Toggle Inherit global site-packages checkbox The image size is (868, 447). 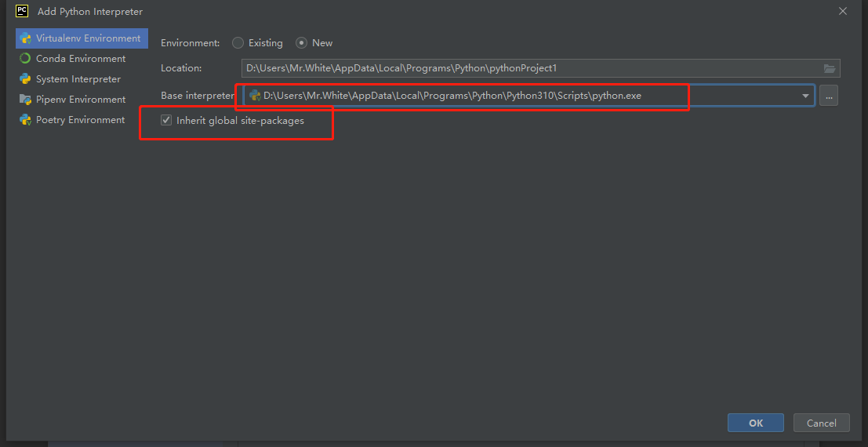click(166, 120)
